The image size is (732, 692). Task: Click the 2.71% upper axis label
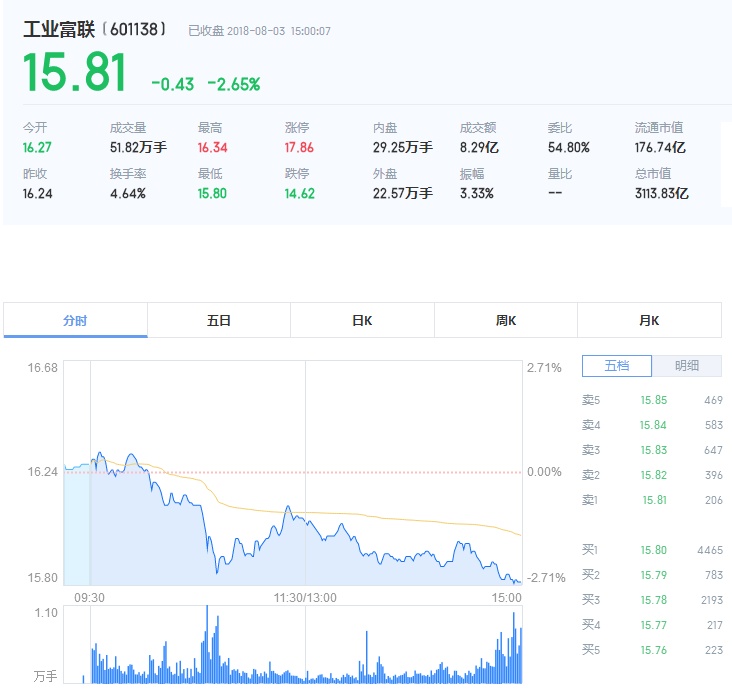(544, 368)
